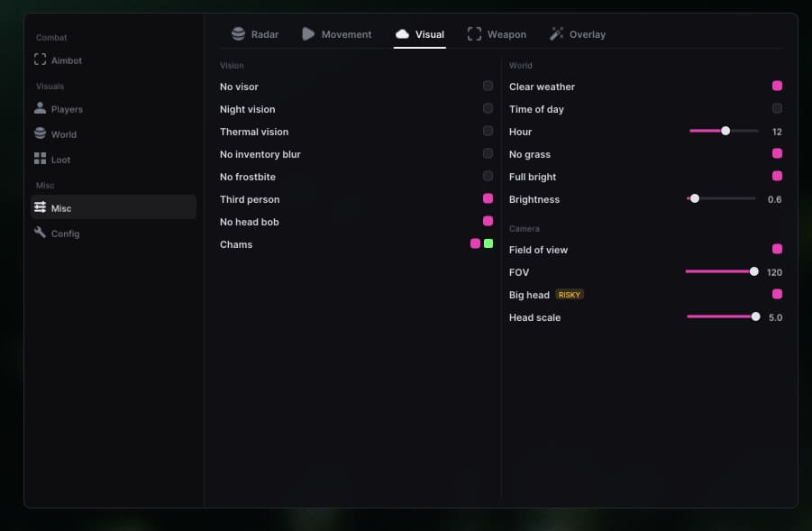Enable the Time of day checkbox
The width and height of the screenshot is (812, 531).
pyautogui.click(x=778, y=108)
